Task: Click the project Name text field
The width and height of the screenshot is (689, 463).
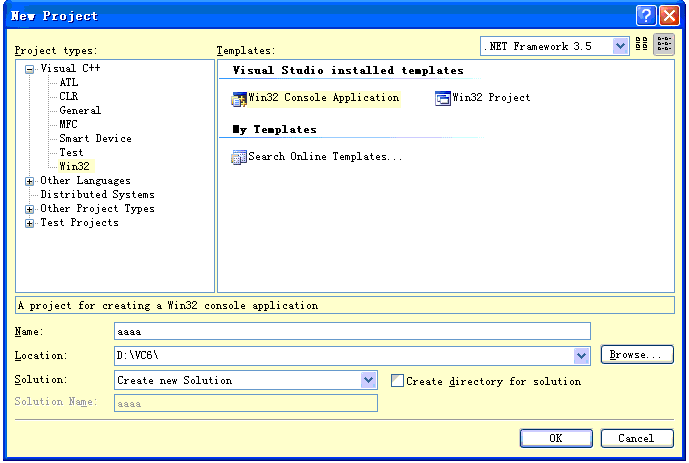Action: (352, 331)
